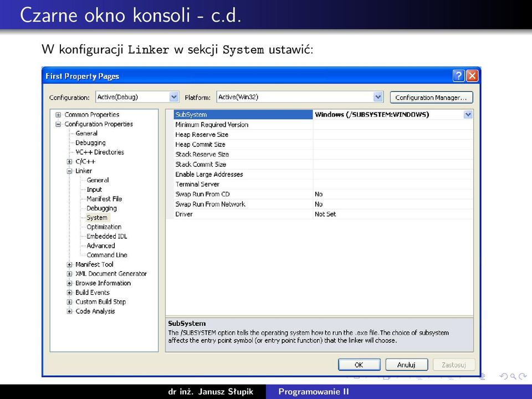Click the Beamer search magnifier icon
Screen dimensions: 532x399
pos(513,376)
